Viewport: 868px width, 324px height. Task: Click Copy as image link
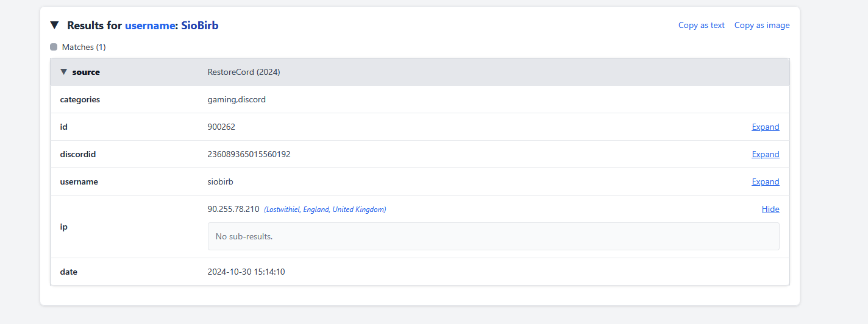pyautogui.click(x=762, y=26)
